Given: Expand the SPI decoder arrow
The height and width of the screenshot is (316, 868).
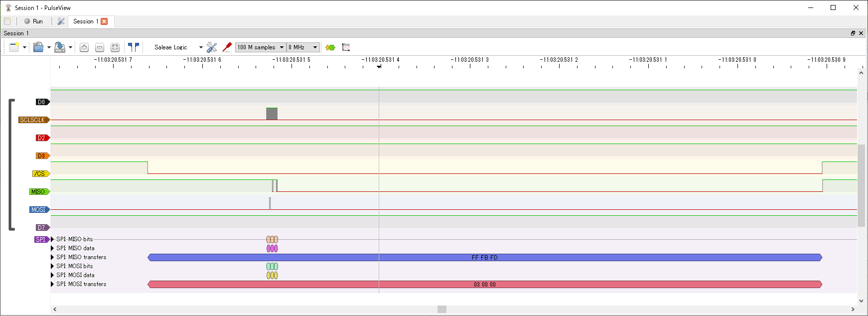Looking at the screenshot, I should (x=52, y=239).
